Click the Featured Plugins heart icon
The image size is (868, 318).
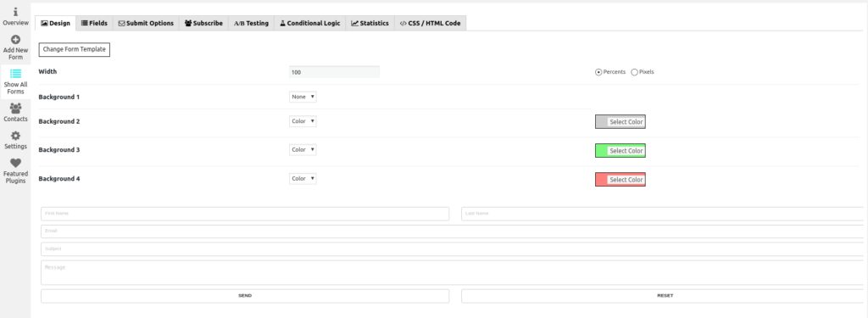tap(15, 163)
